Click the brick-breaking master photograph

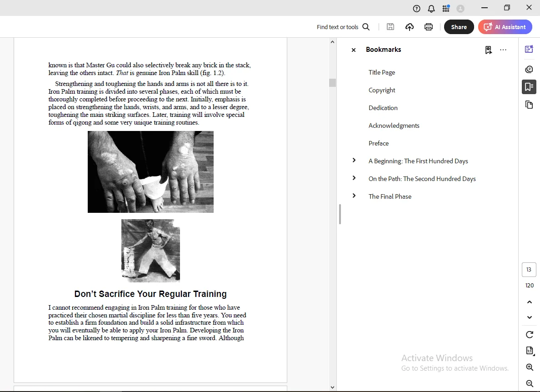150,251
